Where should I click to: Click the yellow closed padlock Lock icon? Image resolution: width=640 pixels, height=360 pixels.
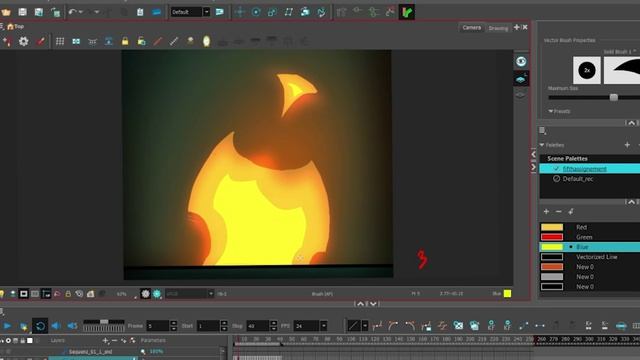coord(125,41)
